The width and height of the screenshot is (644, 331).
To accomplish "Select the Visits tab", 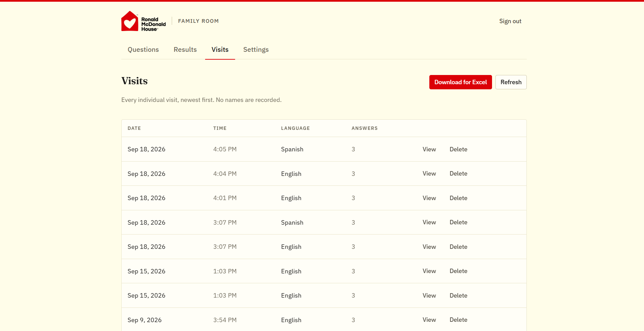I will (220, 50).
